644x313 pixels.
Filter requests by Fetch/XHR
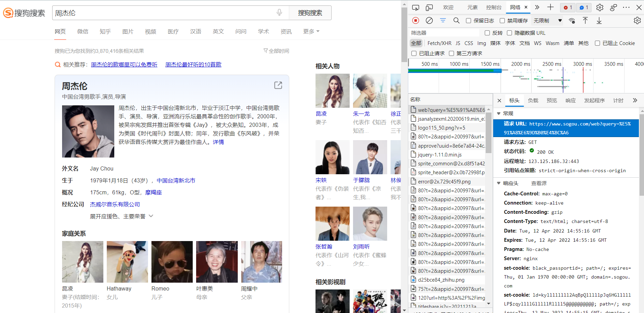tap(439, 43)
